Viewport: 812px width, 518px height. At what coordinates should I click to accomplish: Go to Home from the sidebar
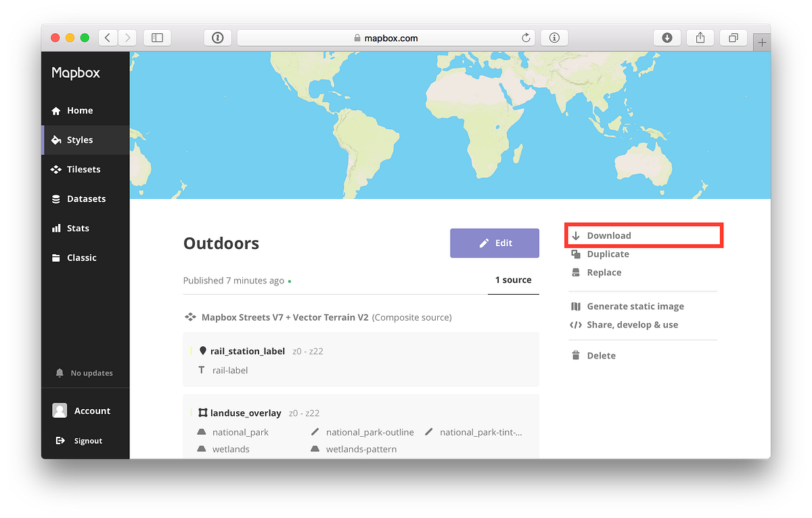point(57,110)
